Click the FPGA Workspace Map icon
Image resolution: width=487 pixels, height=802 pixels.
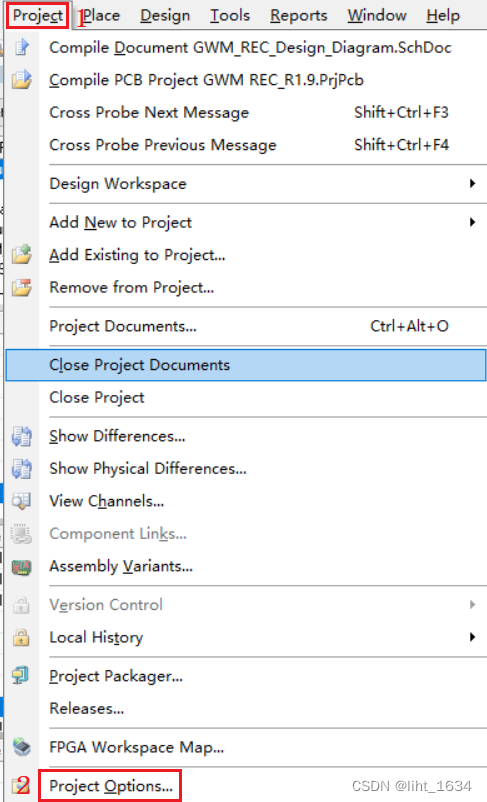[x=21, y=747]
